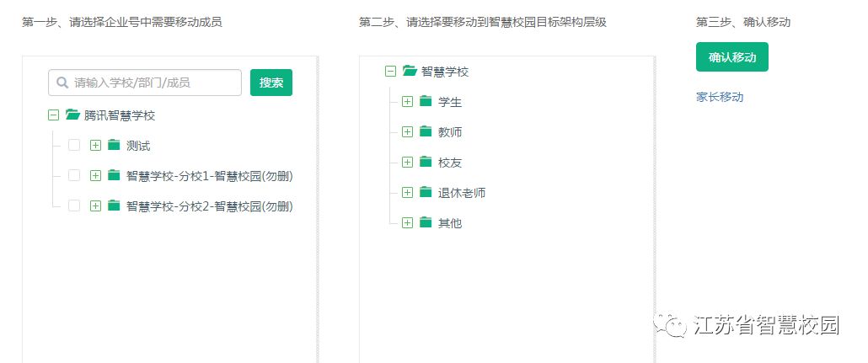Select 退休老师 as target level
868x363 pixels.
462,193
